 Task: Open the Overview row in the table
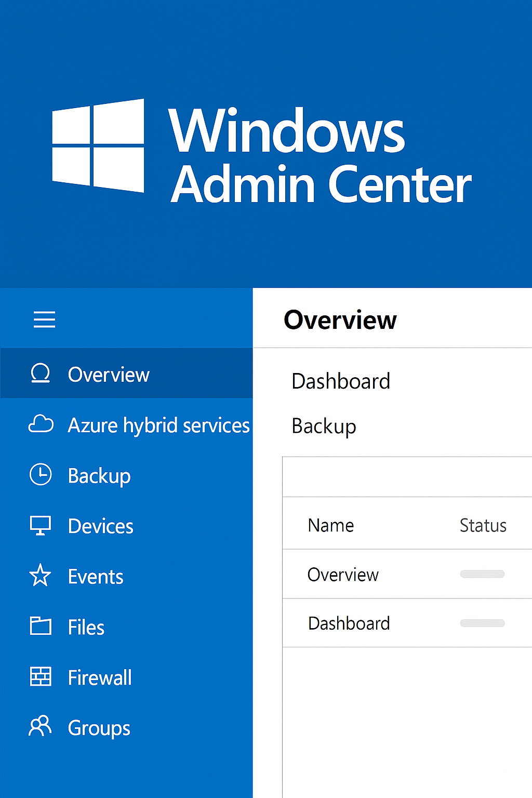[343, 574]
